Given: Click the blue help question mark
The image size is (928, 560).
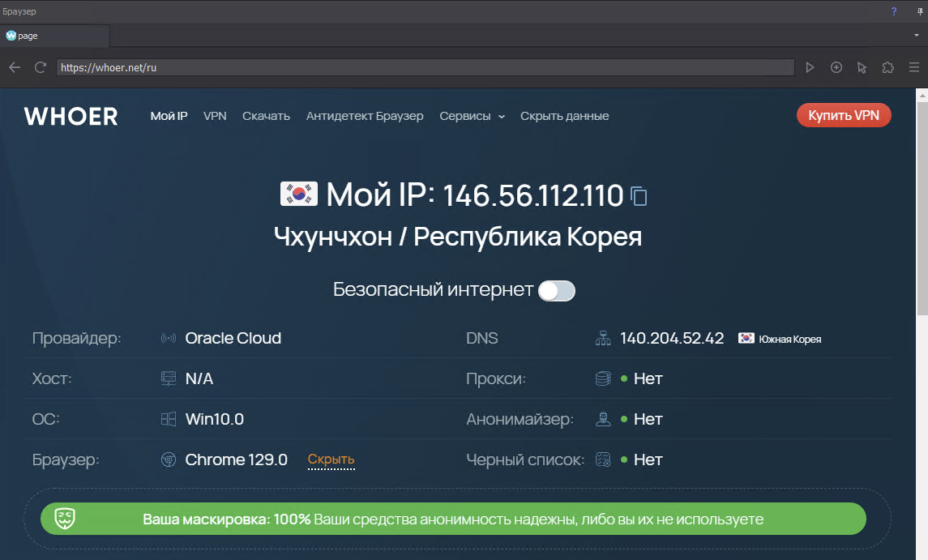Looking at the screenshot, I should tap(894, 11).
